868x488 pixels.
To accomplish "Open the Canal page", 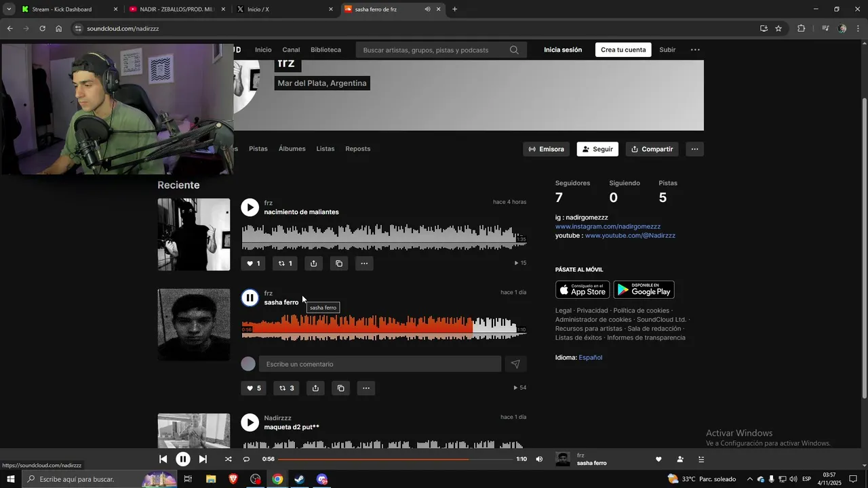I will [x=291, y=49].
